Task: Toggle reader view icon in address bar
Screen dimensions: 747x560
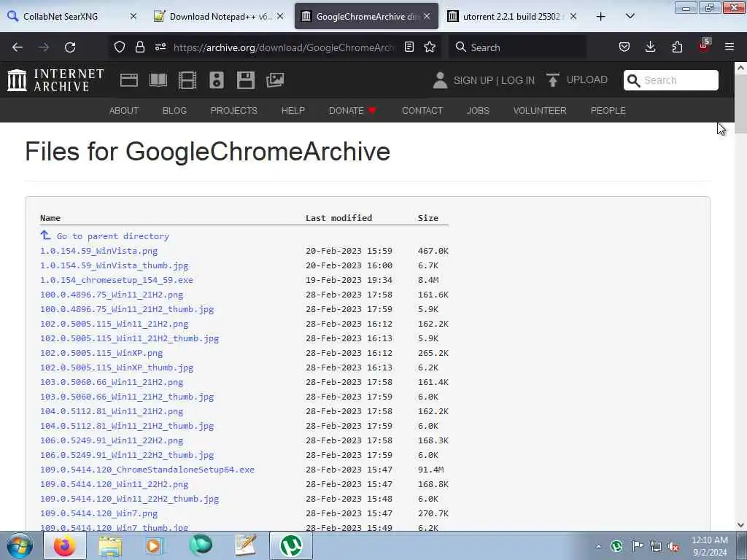Action: tap(409, 47)
